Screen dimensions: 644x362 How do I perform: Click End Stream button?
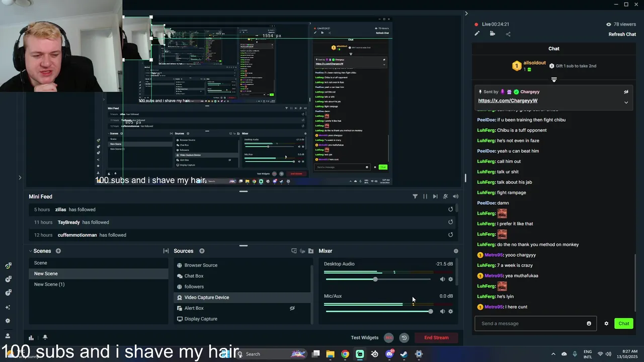tap(436, 338)
